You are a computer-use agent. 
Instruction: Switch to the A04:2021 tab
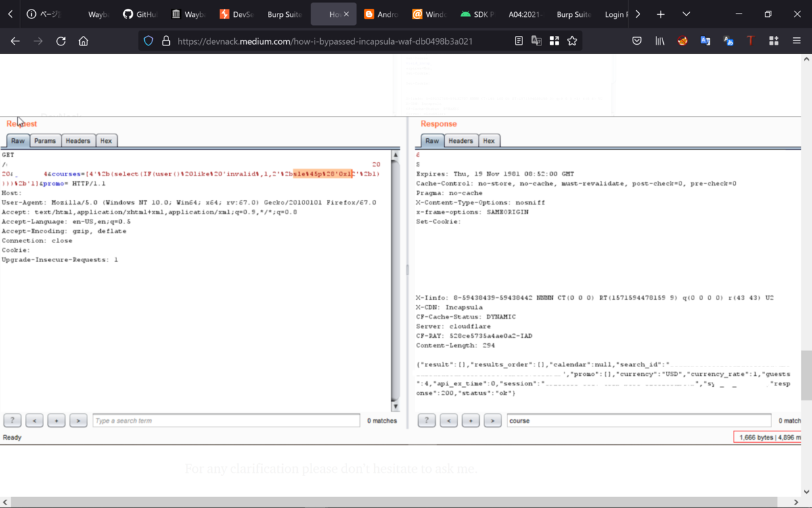point(526,14)
